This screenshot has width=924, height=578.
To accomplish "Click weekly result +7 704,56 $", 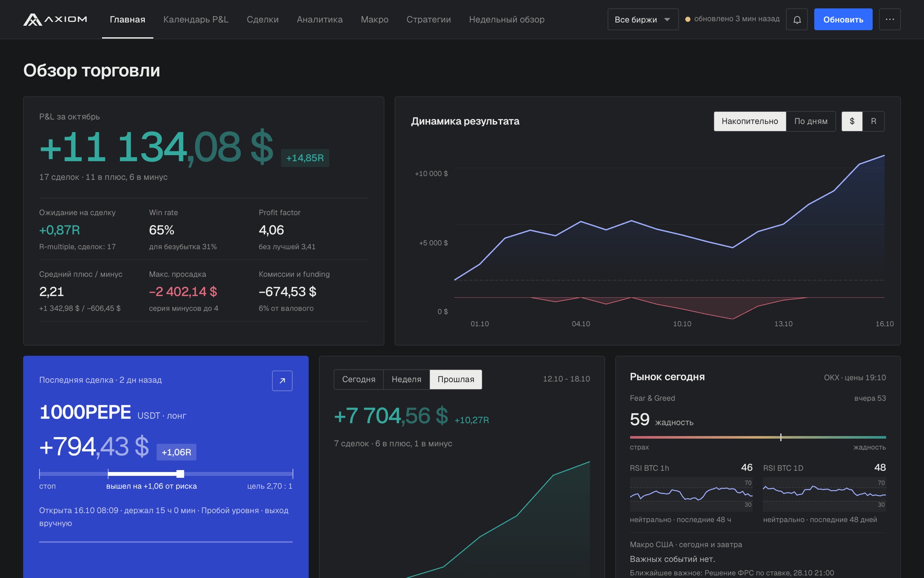I will point(391,416).
